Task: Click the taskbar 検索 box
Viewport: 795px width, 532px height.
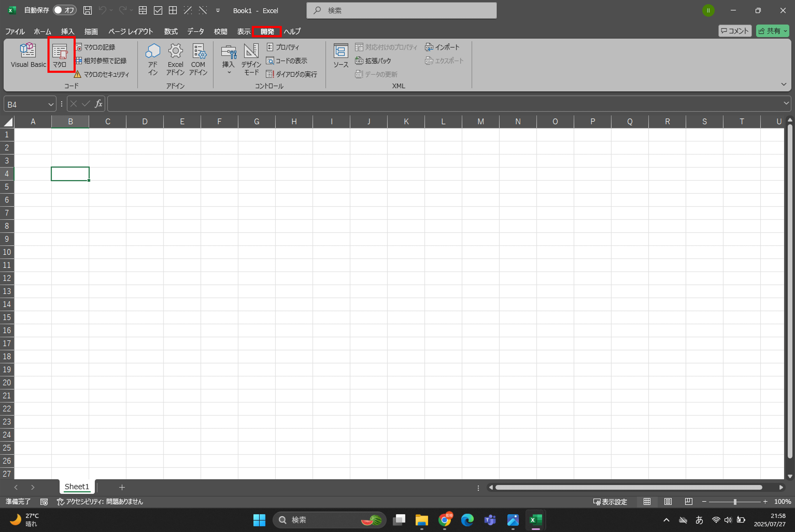Action: [x=329, y=520]
